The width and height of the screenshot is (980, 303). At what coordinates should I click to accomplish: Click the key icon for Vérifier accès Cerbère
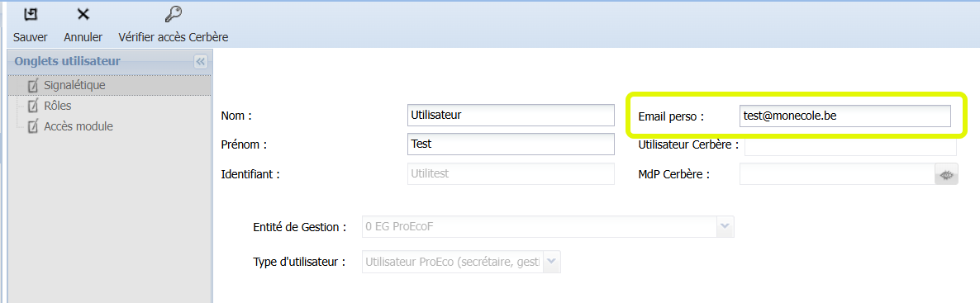(173, 14)
